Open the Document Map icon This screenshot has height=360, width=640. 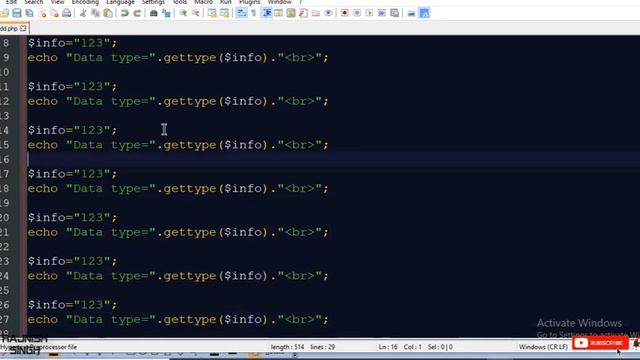coord(291,13)
